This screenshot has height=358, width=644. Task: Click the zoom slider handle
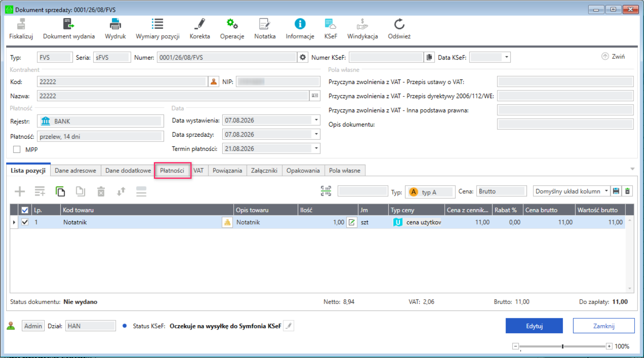coord(563,346)
